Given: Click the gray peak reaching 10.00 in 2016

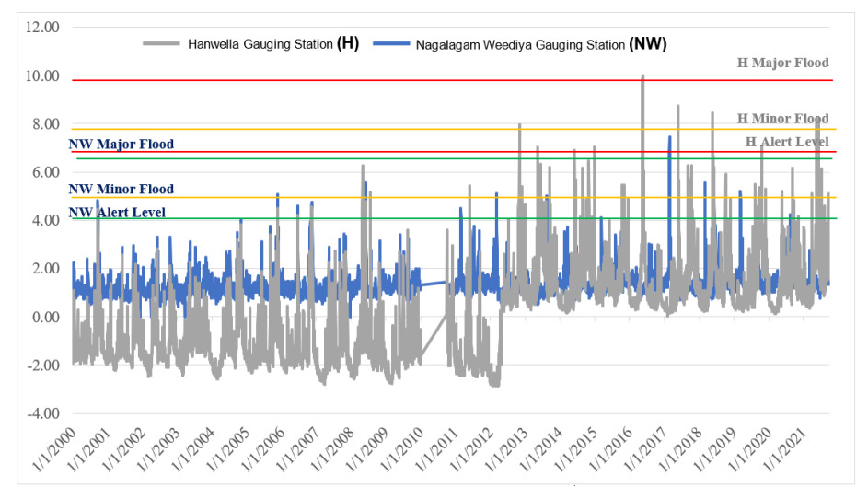Looking at the screenshot, I should point(642,77).
